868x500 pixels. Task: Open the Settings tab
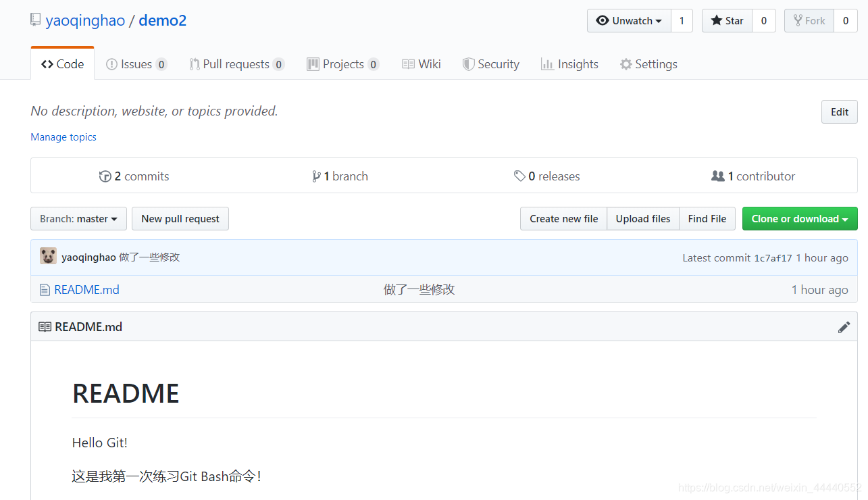click(648, 64)
